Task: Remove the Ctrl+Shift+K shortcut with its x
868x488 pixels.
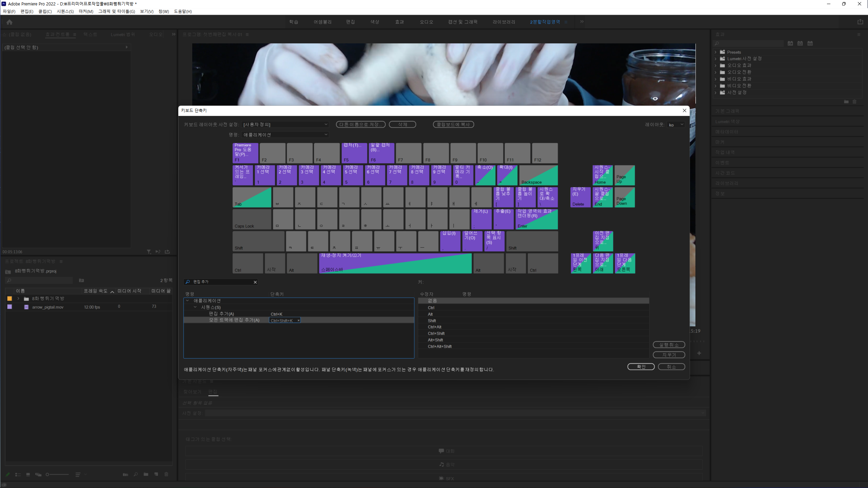Action: pos(298,321)
